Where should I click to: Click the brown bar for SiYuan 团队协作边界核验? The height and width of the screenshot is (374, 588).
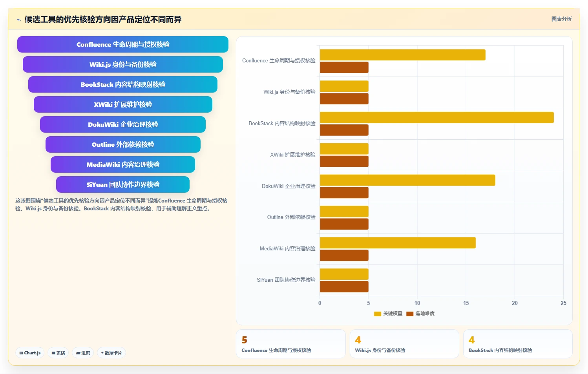click(x=344, y=287)
